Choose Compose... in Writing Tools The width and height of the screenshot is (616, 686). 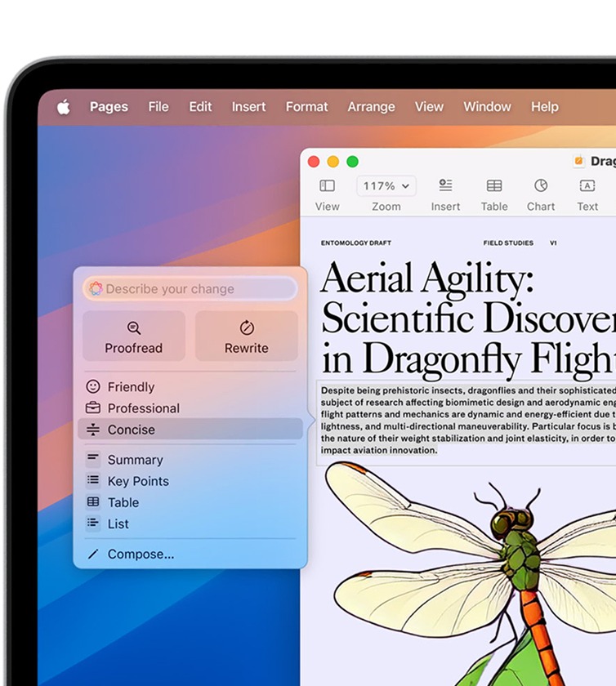[190, 554]
